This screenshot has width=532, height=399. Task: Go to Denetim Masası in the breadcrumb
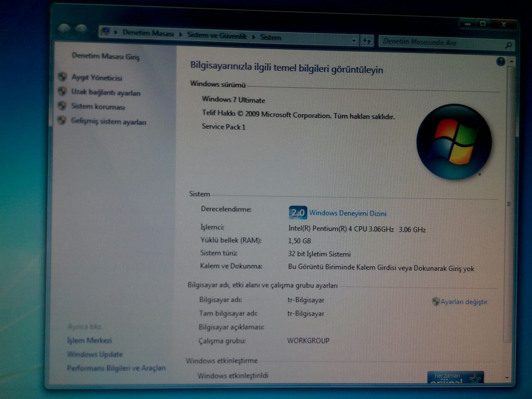(148, 33)
